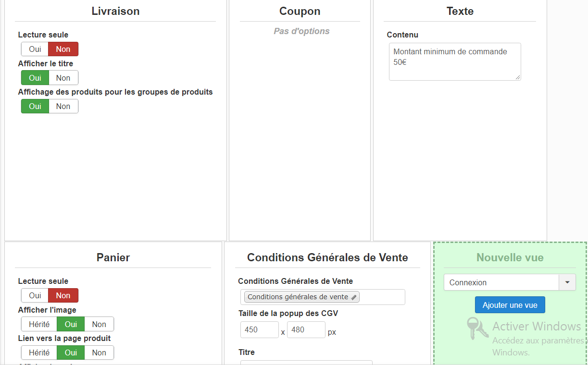Click the pencil icon on the CGV tag
Image resolution: width=588 pixels, height=365 pixels.
[354, 297]
